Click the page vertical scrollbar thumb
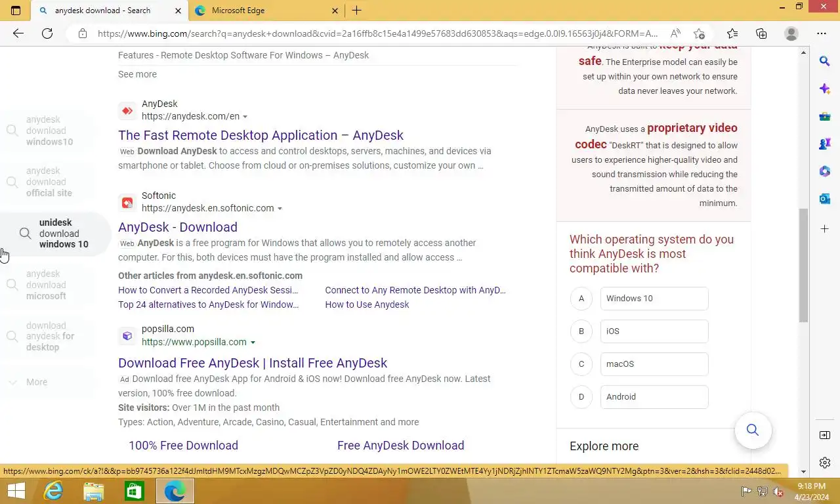Image resolution: width=840 pixels, height=504 pixels. point(803,265)
